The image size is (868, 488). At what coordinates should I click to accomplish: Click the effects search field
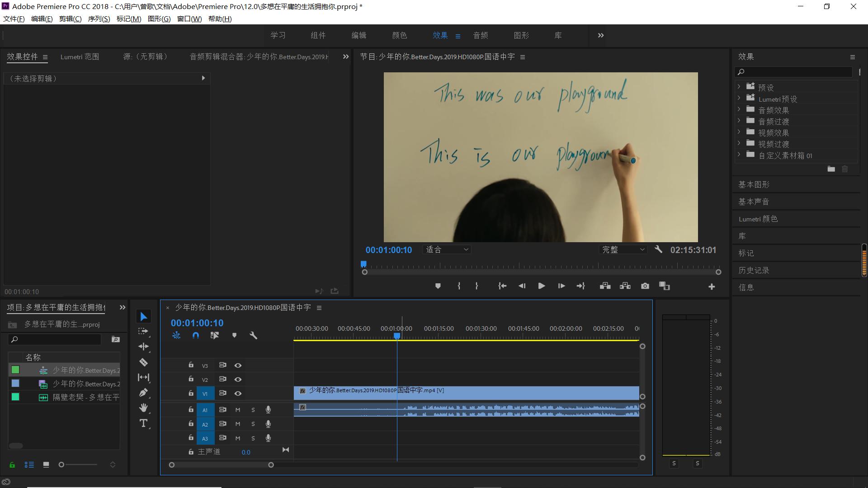(795, 72)
